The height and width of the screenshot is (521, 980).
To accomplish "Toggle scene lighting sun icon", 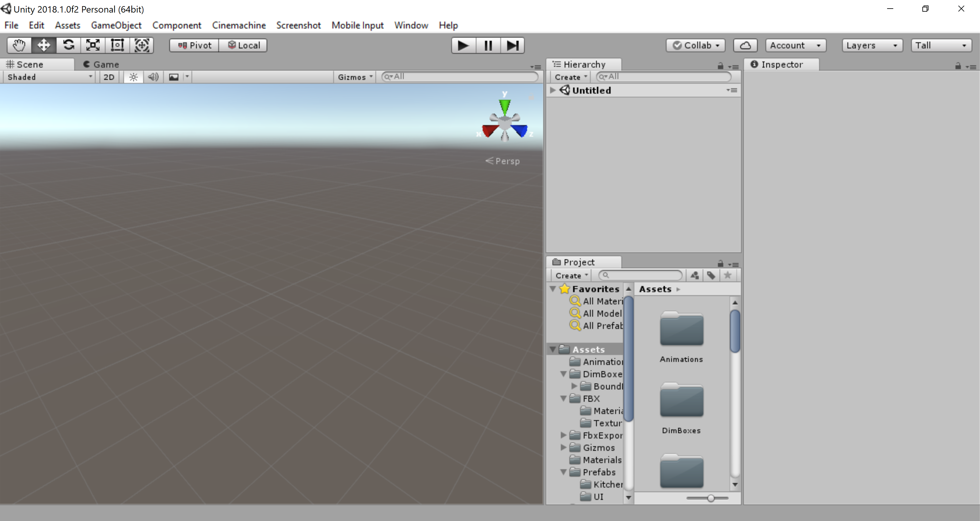I will pyautogui.click(x=133, y=77).
